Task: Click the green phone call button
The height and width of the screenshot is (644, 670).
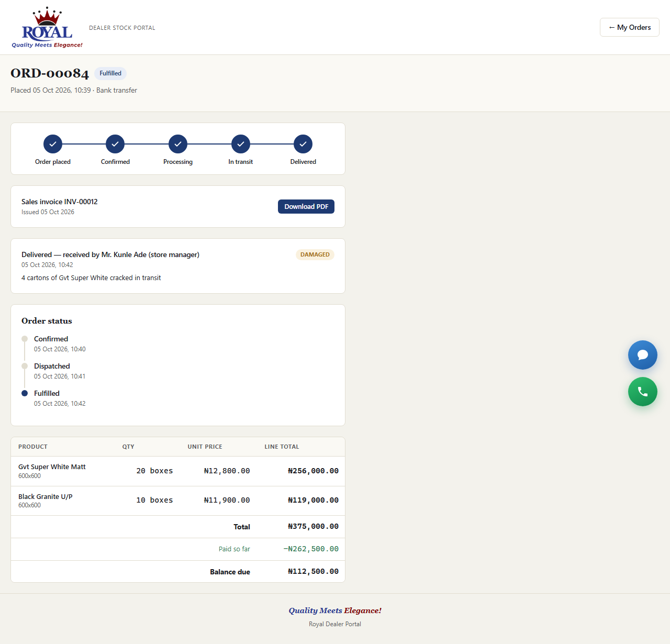Action: (643, 392)
